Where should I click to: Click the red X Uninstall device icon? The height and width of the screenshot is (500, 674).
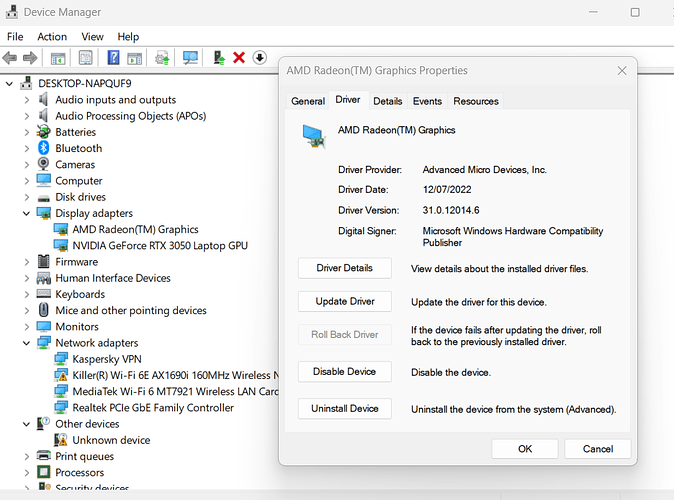click(x=239, y=58)
